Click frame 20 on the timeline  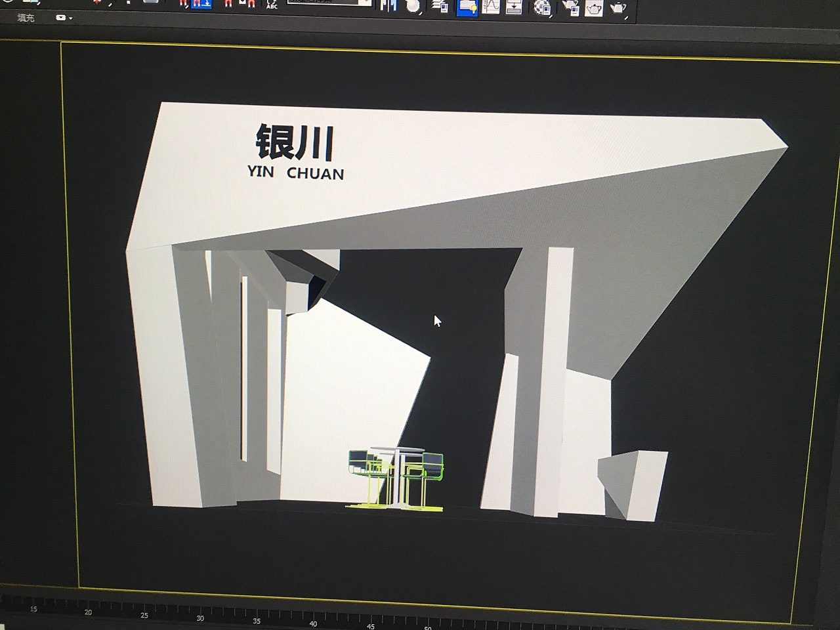[88, 612]
